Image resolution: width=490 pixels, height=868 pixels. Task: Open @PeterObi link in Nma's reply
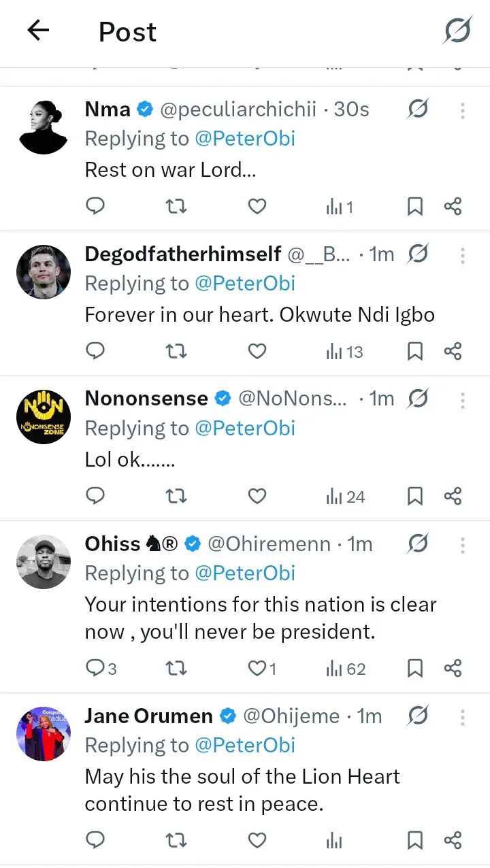(245, 139)
